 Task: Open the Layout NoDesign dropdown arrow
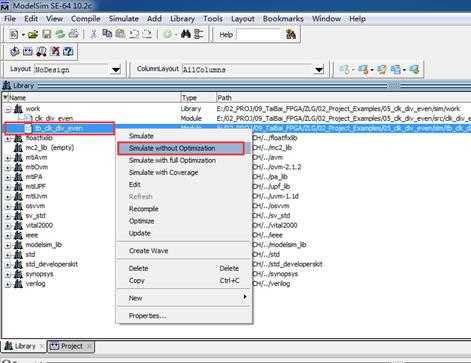(x=116, y=70)
